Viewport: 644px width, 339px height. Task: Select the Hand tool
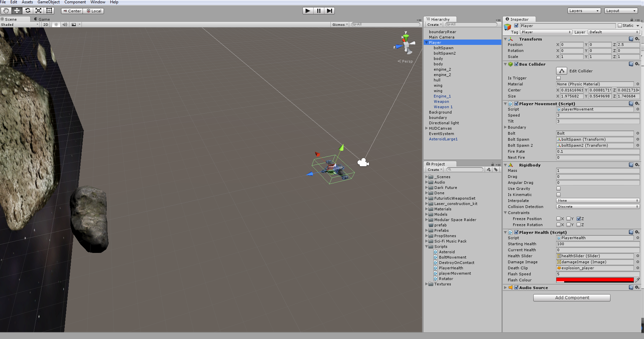(6, 11)
